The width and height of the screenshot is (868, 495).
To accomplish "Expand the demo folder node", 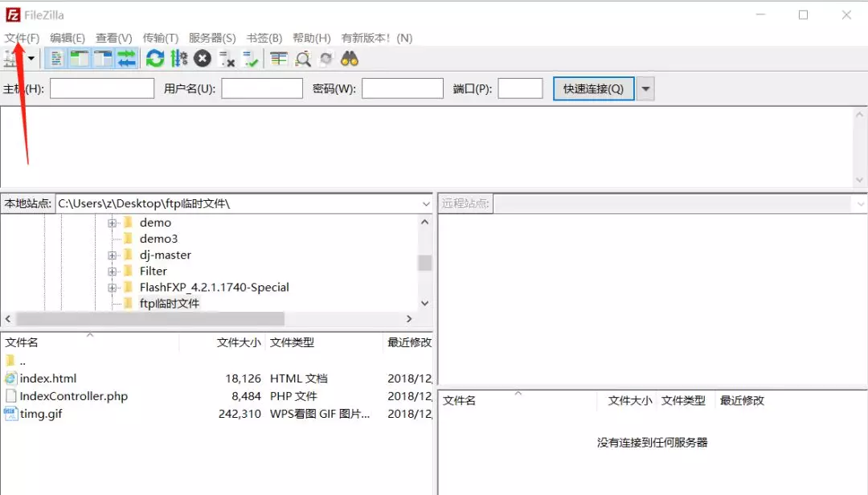I will point(113,223).
